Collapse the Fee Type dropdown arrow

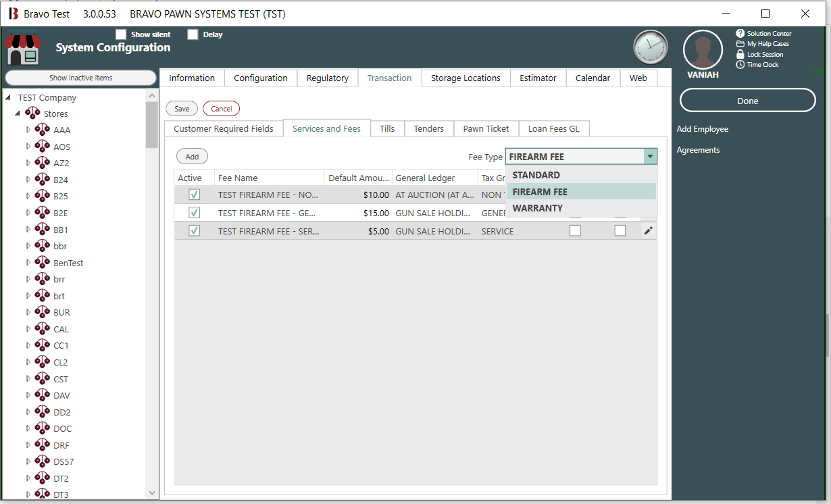650,157
